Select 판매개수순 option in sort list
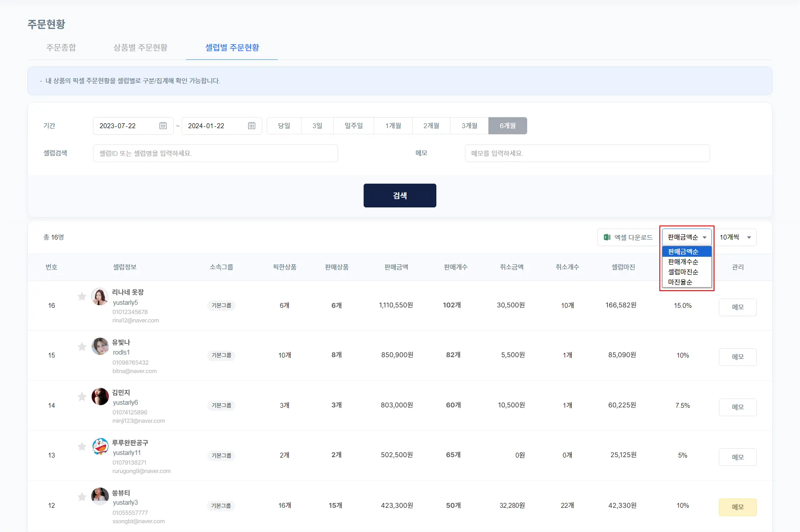 click(687, 262)
